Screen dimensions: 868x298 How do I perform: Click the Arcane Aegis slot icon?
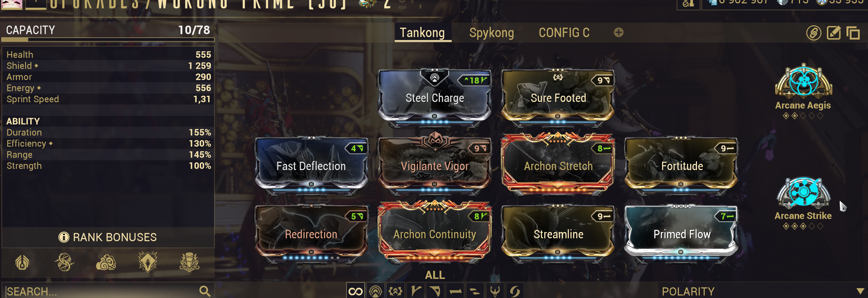tap(804, 81)
